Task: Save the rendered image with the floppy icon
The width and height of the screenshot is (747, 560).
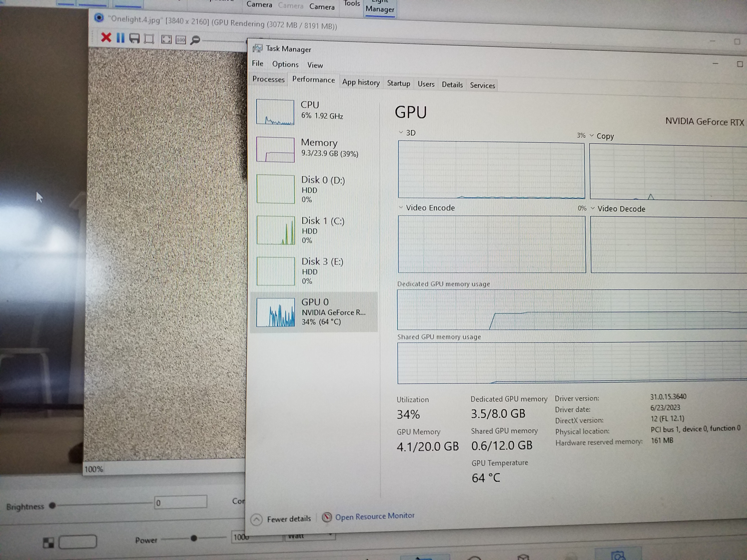Action: coord(134,39)
